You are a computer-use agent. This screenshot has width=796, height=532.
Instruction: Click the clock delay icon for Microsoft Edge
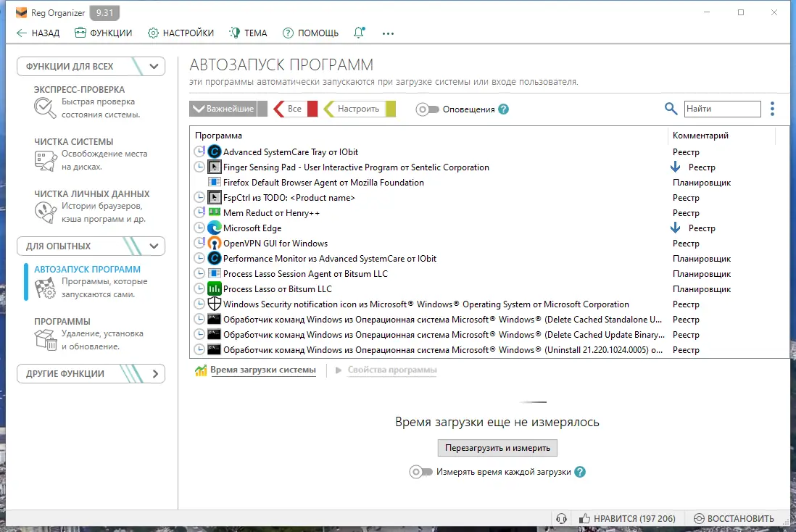(x=199, y=228)
